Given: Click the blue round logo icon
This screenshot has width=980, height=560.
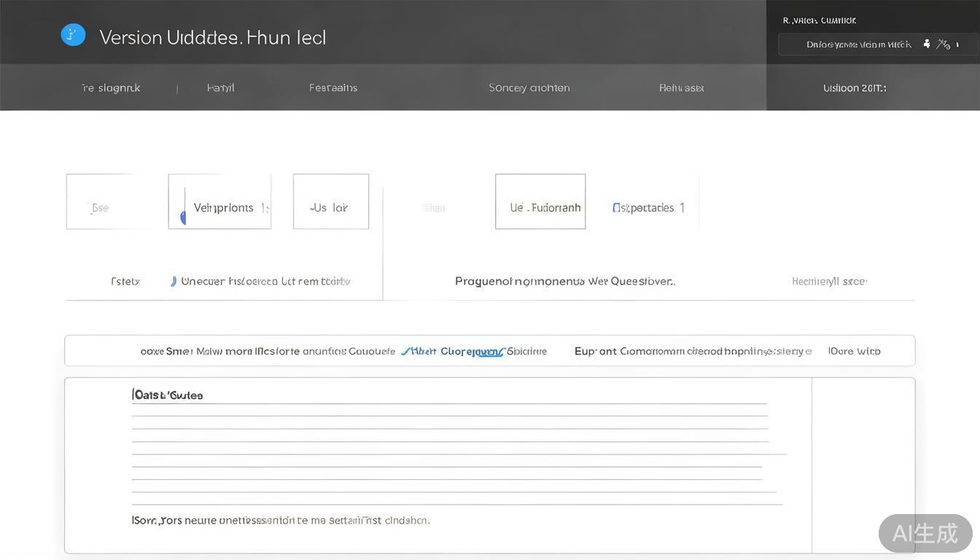Looking at the screenshot, I should pos(73,35).
